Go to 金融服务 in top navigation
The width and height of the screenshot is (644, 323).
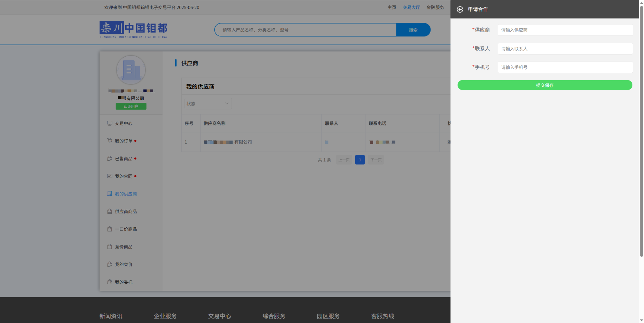[x=435, y=7]
